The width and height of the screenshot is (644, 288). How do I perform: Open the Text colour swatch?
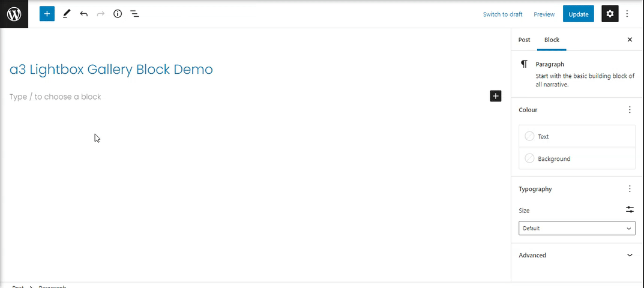tap(577, 136)
